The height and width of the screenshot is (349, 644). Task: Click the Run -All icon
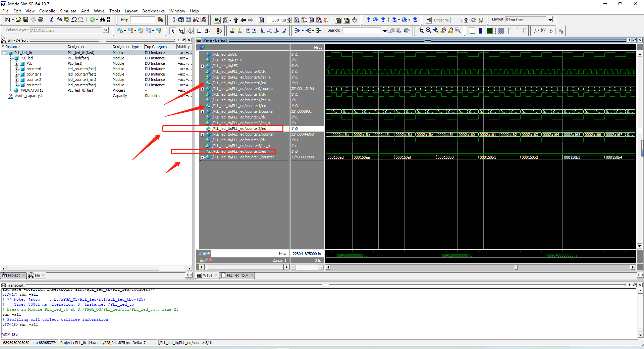(312, 20)
